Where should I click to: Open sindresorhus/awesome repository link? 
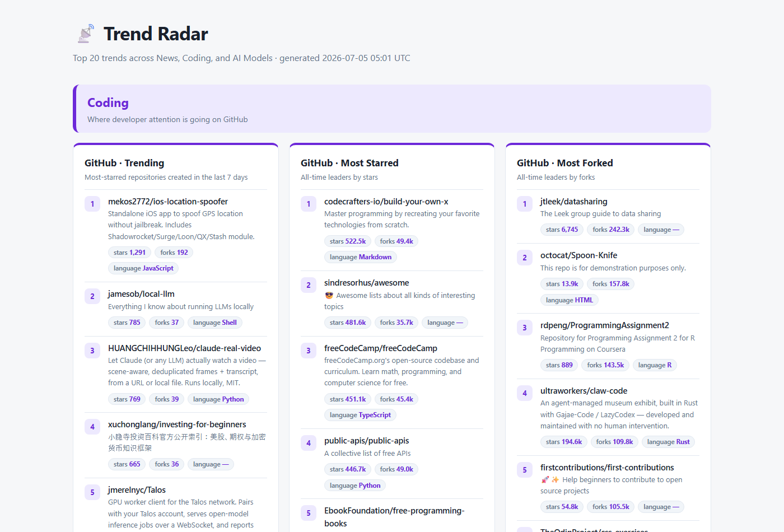click(366, 283)
